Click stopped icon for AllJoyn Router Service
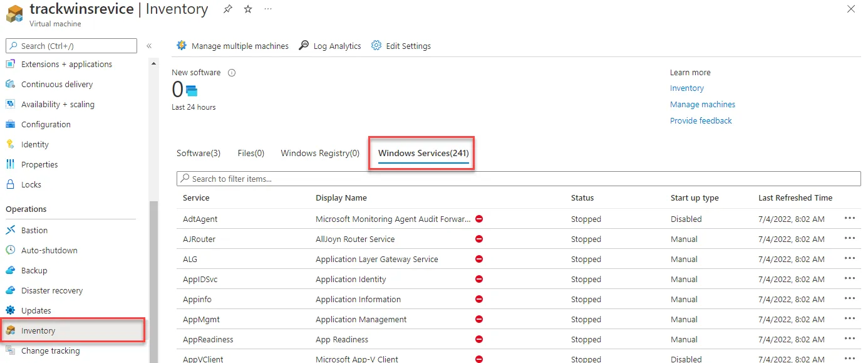The height and width of the screenshot is (363, 868). (x=479, y=239)
